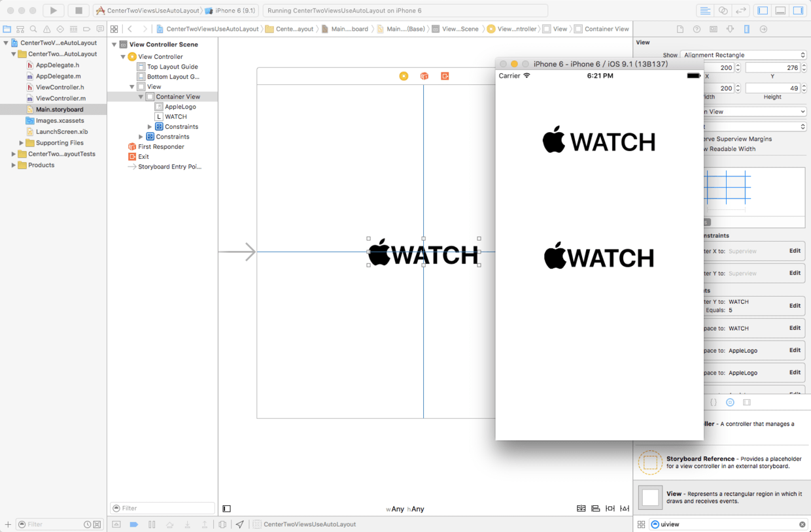Open the File inspector tab
The image size is (811, 532).
coord(680,29)
